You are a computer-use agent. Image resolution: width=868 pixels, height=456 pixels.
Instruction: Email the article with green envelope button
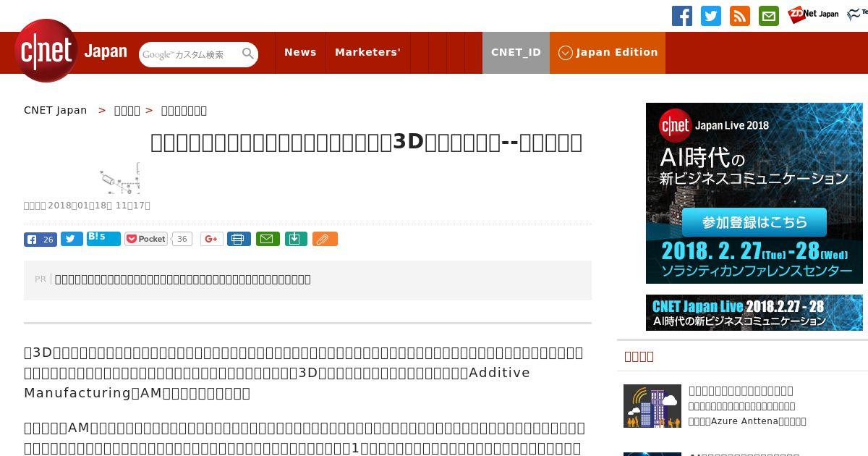pos(268,239)
